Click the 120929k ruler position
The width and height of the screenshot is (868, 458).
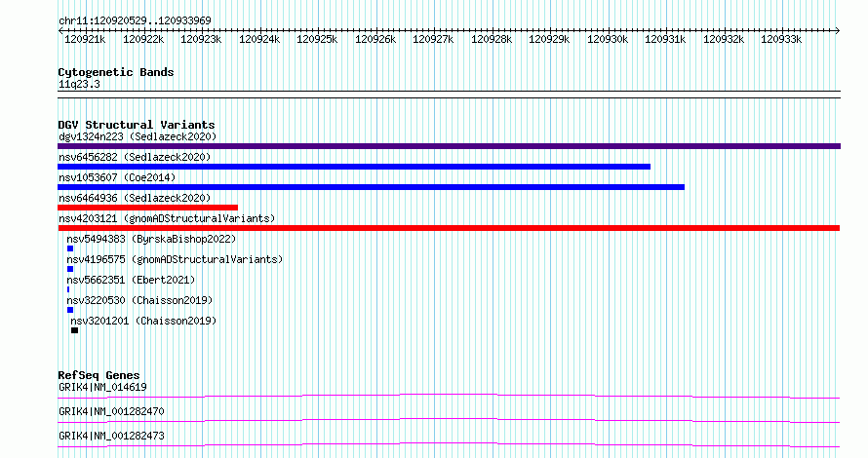click(549, 39)
